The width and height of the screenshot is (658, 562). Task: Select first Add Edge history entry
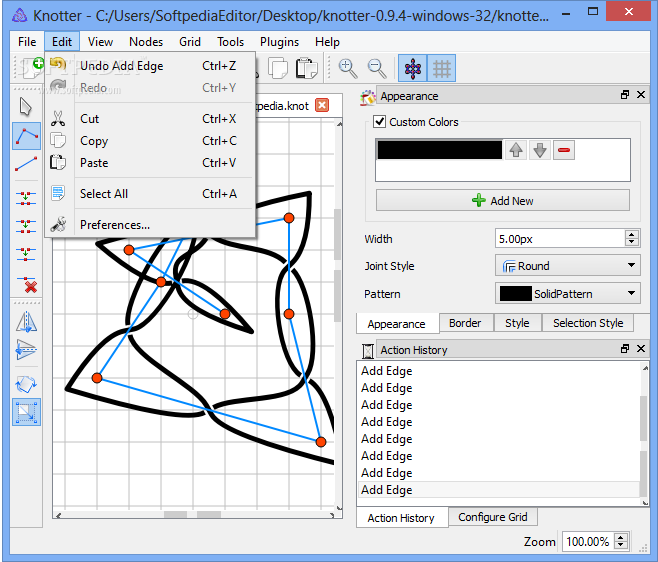499,371
